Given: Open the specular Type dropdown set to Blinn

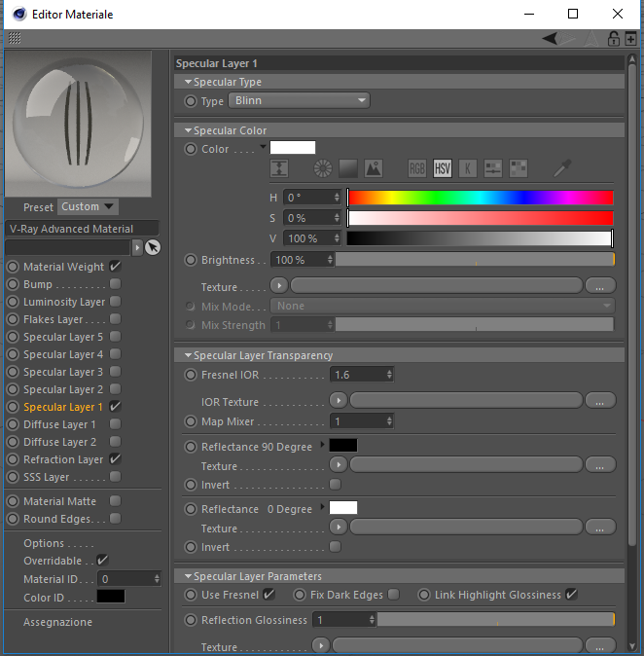Looking at the screenshot, I should 299,100.
